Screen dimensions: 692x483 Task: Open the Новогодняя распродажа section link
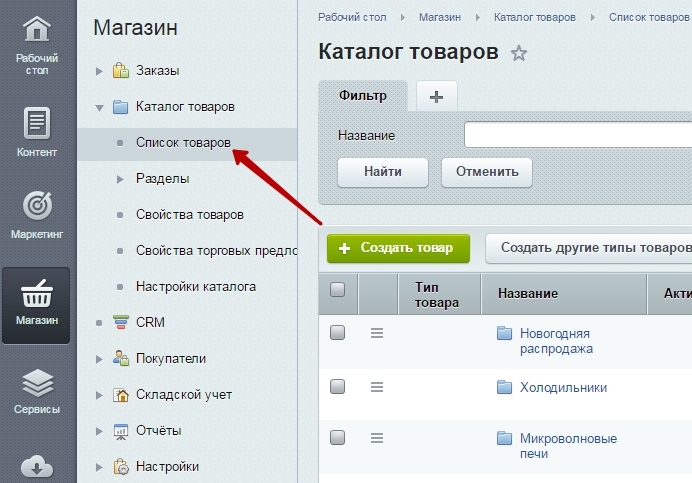[556, 341]
